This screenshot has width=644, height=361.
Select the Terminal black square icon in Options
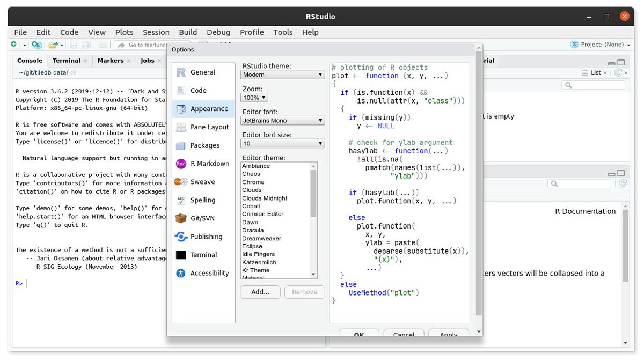coord(181,255)
